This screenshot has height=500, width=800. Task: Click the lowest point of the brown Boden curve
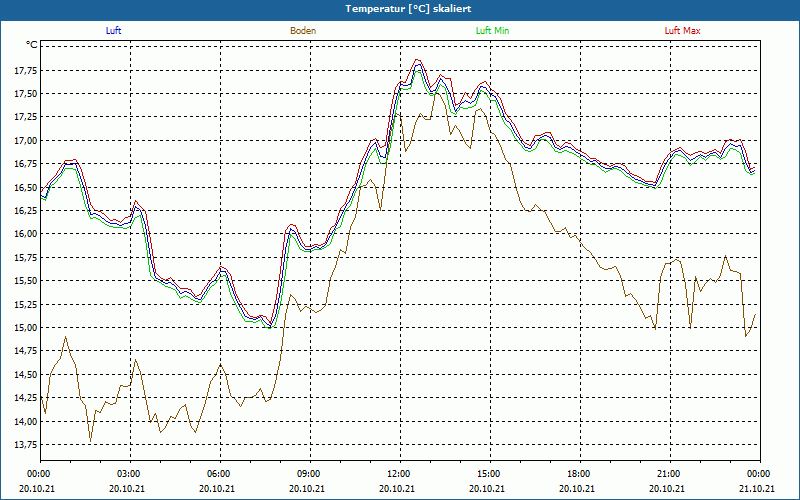coord(91,440)
